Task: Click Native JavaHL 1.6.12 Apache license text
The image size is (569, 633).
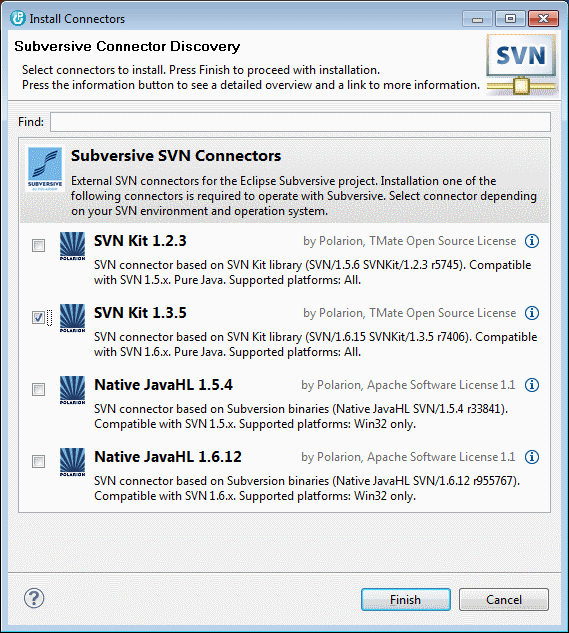Action: pos(408,457)
